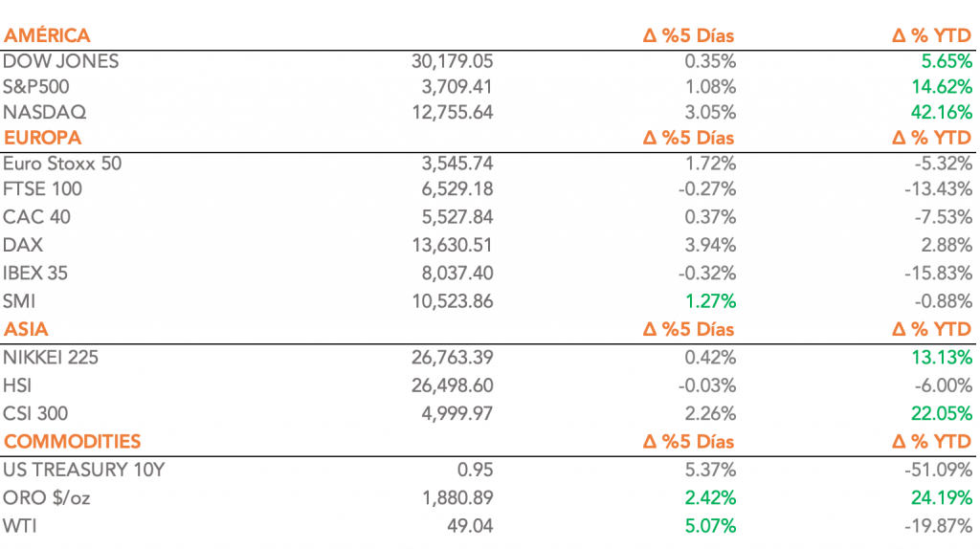This screenshot has width=980, height=549.
Task: Click SMI 5-day change 1.27%
Action: [708, 302]
